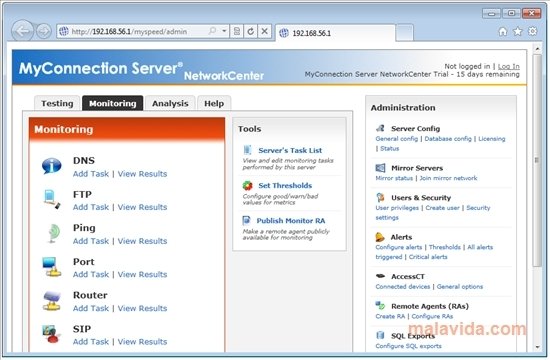The image size is (550, 360).
Task: Click View Results under DNS
Action: (142, 174)
